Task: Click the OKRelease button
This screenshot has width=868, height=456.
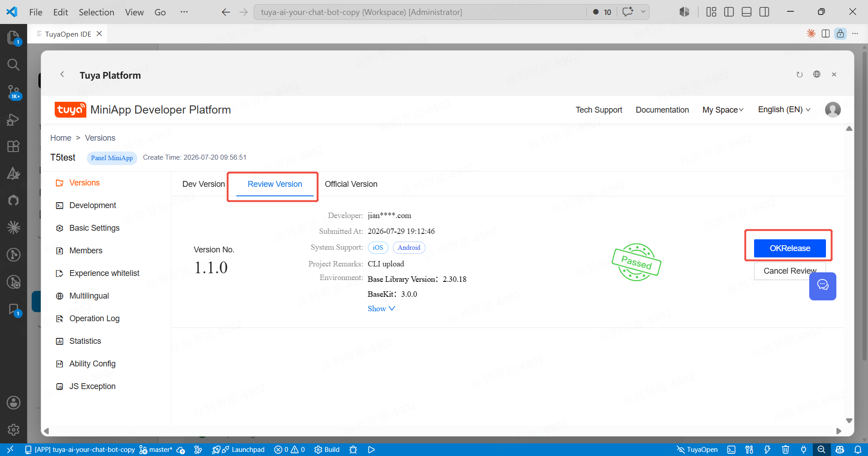Action: click(x=790, y=248)
